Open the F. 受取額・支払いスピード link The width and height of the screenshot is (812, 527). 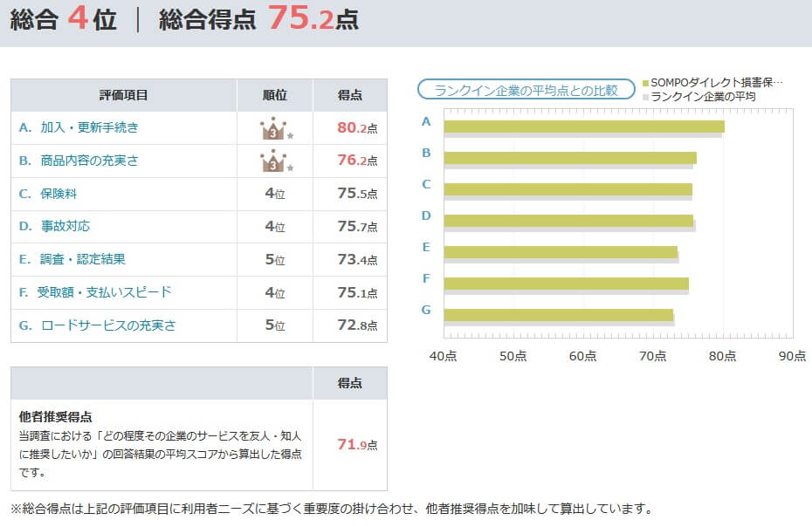[x=95, y=292]
